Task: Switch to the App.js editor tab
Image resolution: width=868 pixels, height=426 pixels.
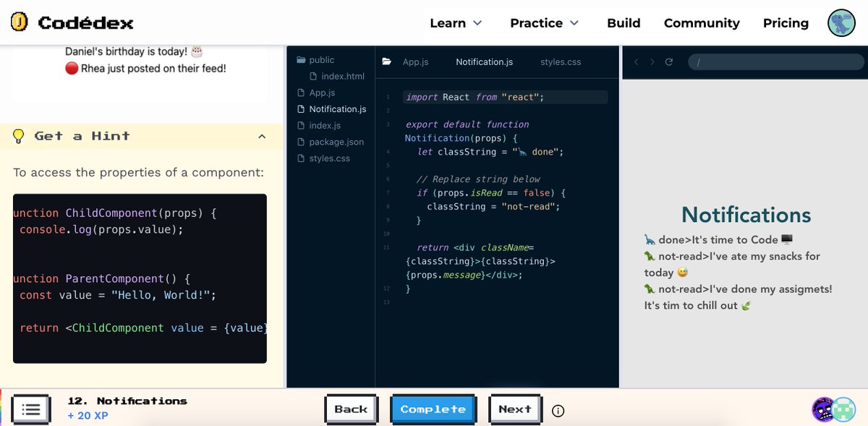Action: tap(415, 62)
